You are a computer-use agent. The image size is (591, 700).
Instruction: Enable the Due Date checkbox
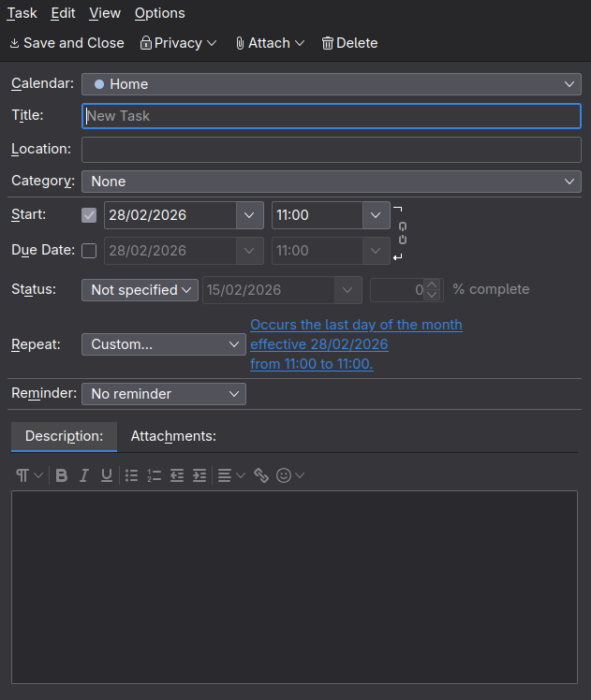point(89,251)
